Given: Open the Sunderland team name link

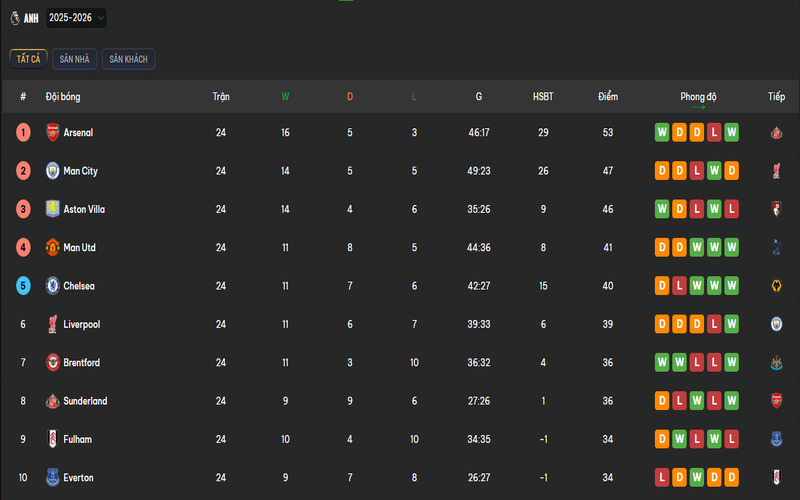Looking at the screenshot, I should pos(85,401).
